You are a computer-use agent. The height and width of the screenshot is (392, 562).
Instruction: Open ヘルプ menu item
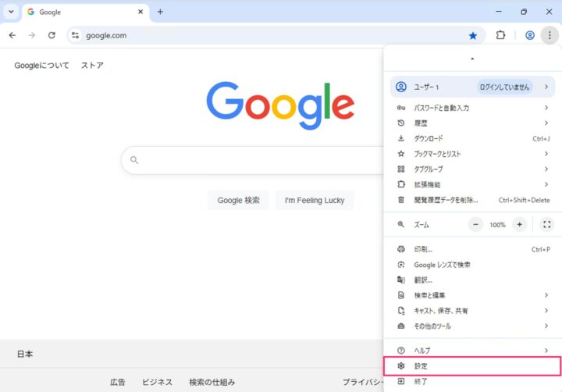click(472, 351)
